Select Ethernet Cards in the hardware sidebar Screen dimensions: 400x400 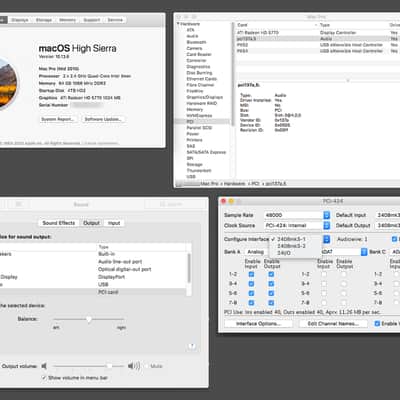[x=202, y=79]
